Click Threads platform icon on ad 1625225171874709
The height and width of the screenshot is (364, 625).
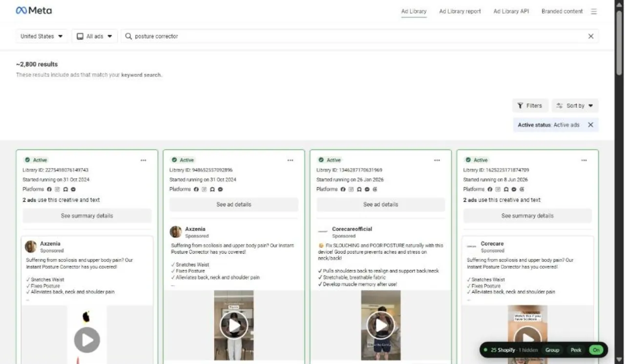[522, 189]
